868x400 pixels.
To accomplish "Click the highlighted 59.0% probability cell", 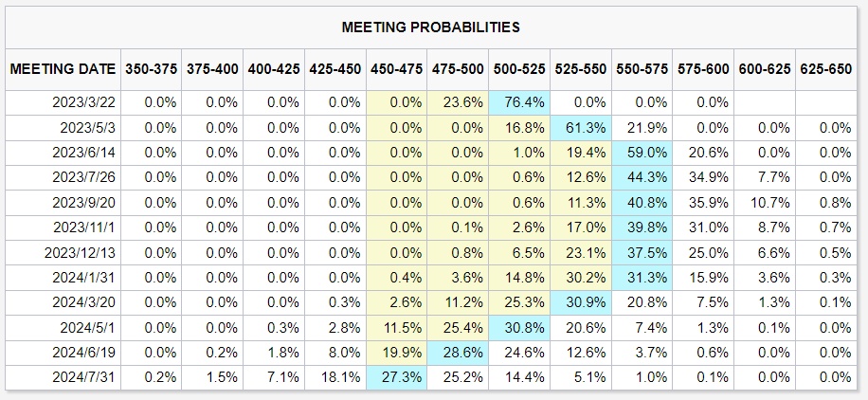I will click(642, 152).
